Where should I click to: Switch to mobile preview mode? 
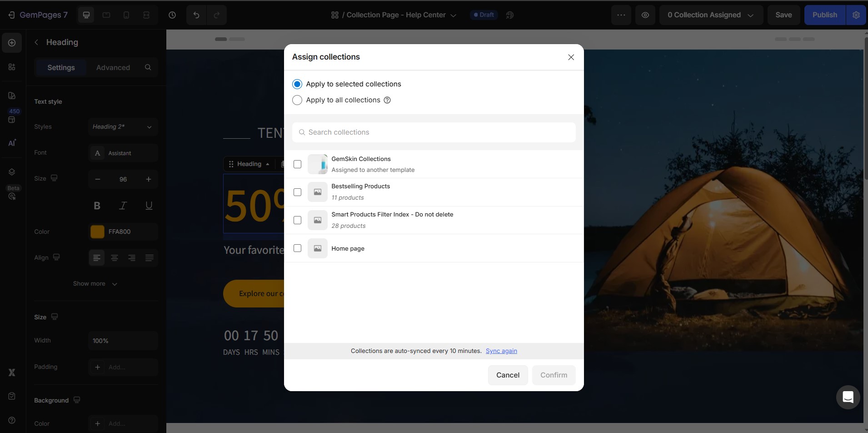pyautogui.click(x=126, y=15)
